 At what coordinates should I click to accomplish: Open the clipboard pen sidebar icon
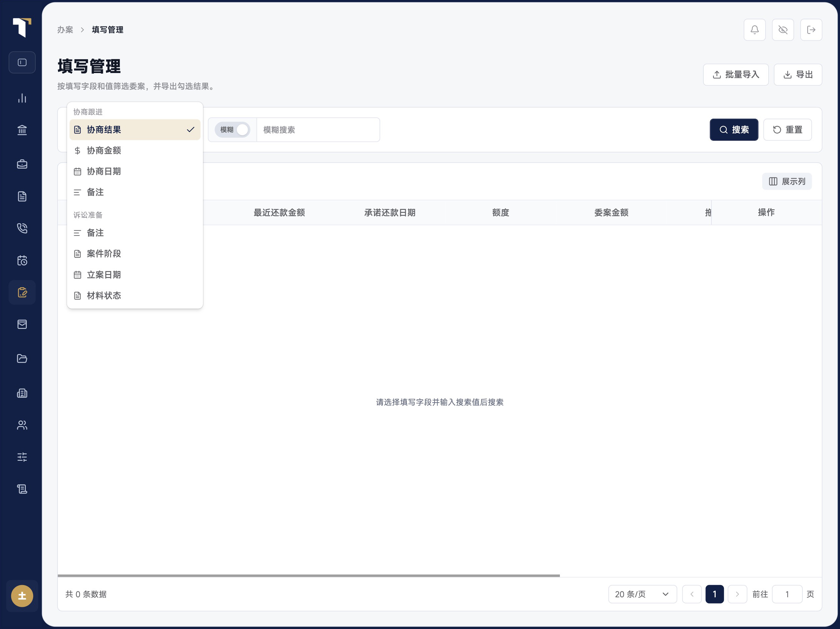click(x=22, y=292)
